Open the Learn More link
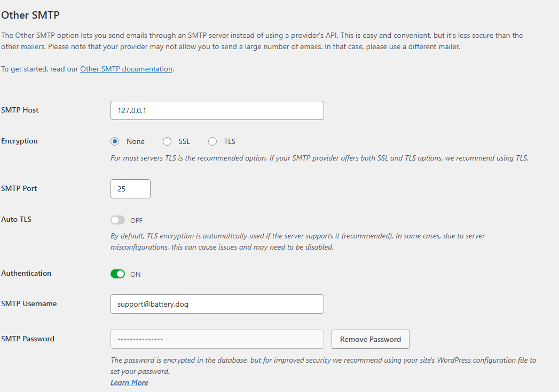The image size is (559, 392). [x=129, y=382]
